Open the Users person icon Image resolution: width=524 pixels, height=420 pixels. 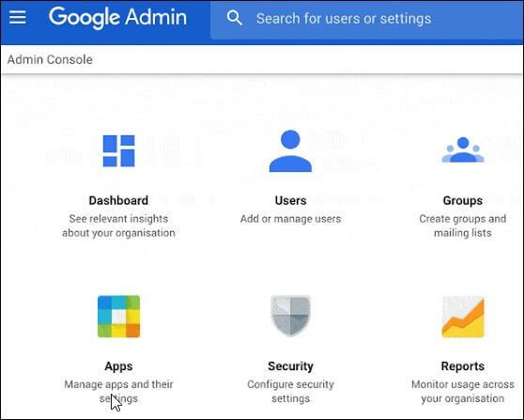click(290, 151)
